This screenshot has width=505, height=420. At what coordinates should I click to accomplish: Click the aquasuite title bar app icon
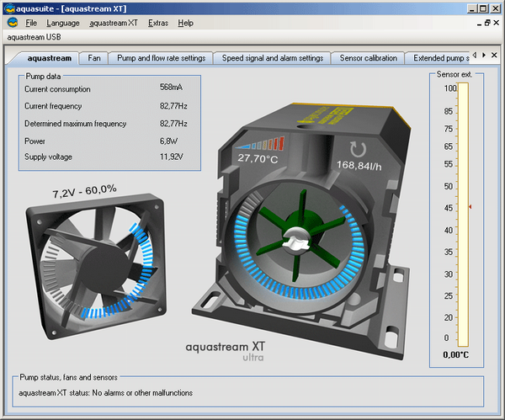[x=9, y=8]
